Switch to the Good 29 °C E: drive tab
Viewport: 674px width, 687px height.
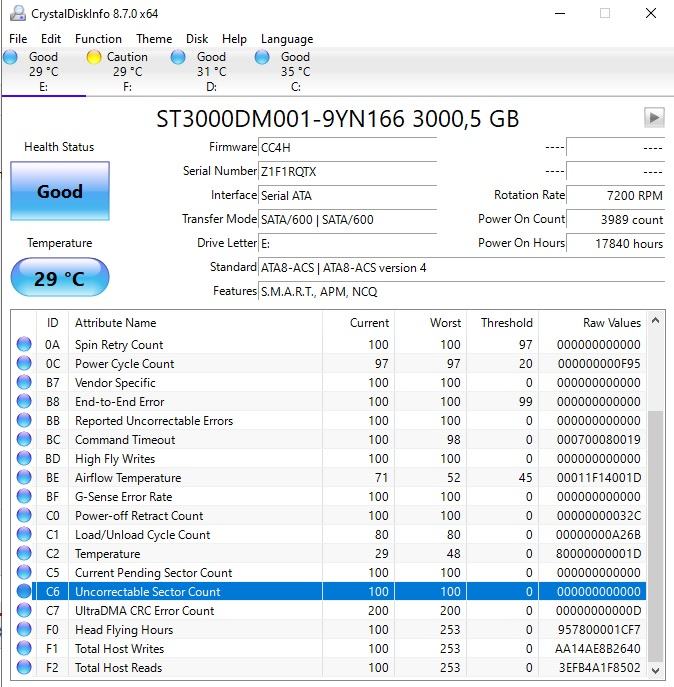(43, 71)
